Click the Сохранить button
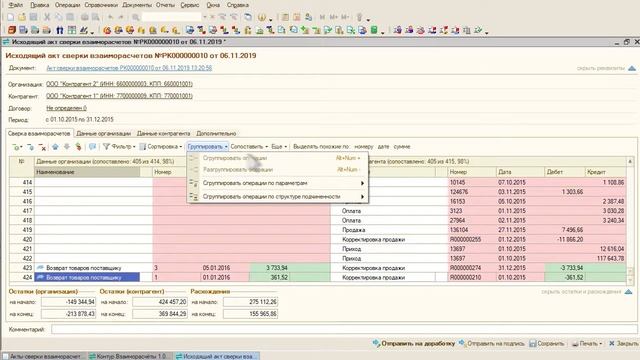The image size is (640, 360). 547,344
